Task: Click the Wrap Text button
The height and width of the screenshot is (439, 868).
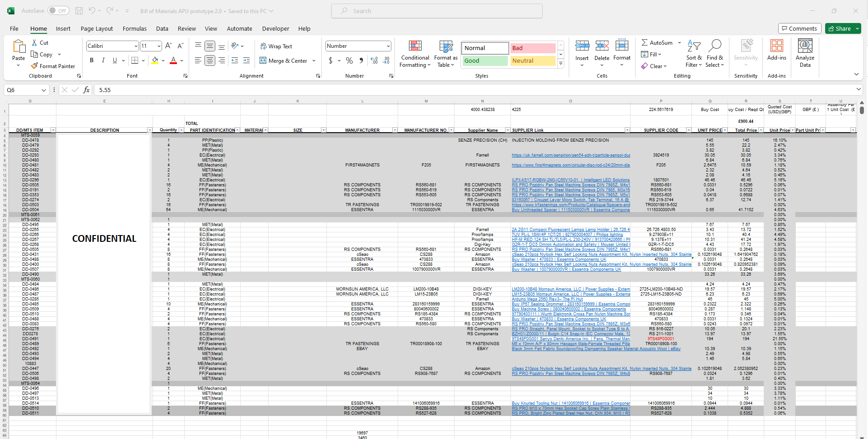Action: tap(276, 46)
